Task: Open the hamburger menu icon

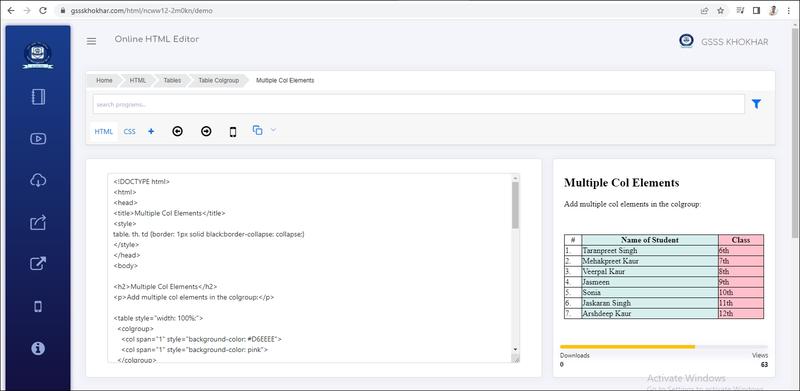Action: [x=91, y=41]
